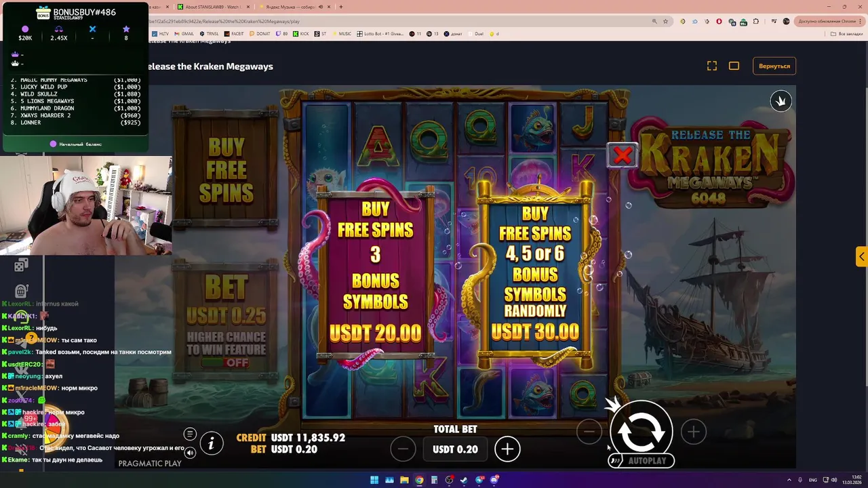The height and width of the screenshot is (488, 868).
Task: Click the ENG language indicator
Action: coord(813,480)
